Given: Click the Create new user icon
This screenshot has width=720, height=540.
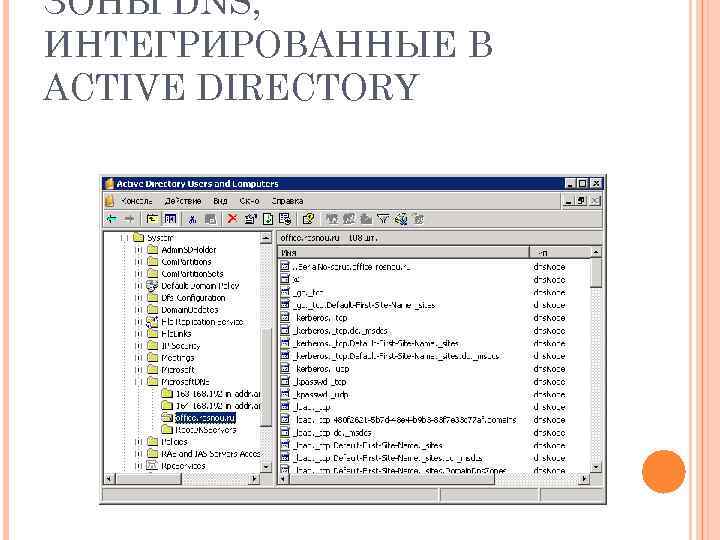Looking at the screenshot, I should 332,219.
